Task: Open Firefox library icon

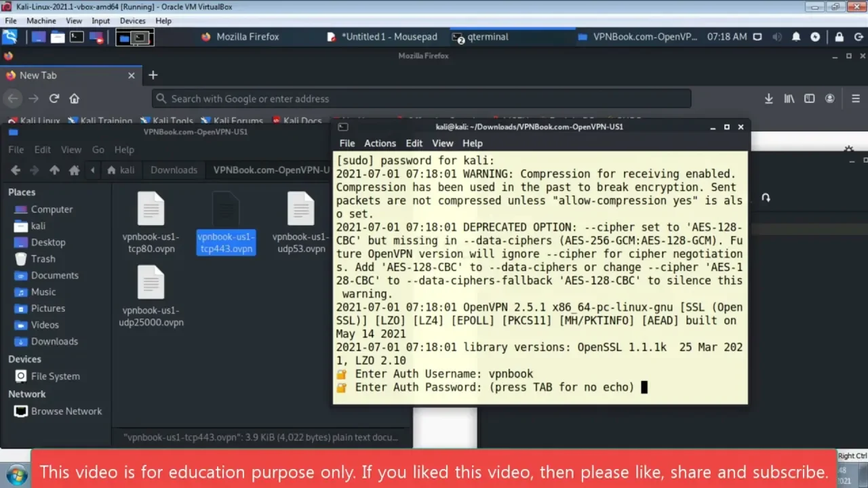Action: point(789,99)
